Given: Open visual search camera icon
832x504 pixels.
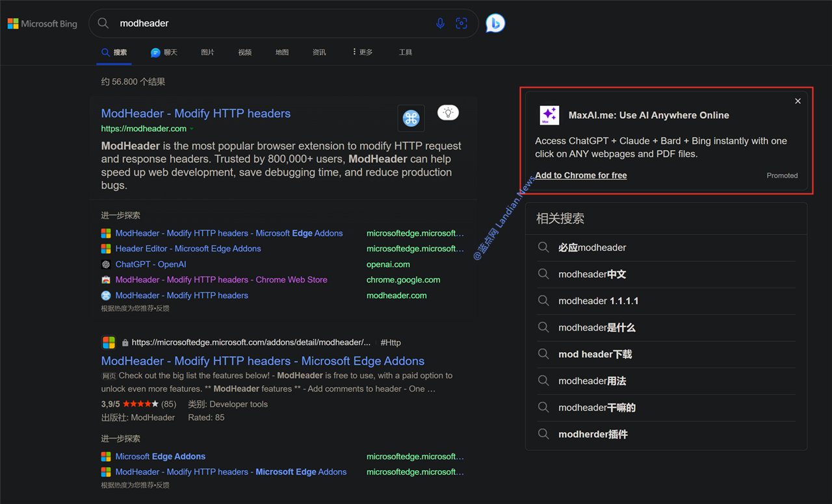Looking at the screenshot, I should (x=461, y=23).
